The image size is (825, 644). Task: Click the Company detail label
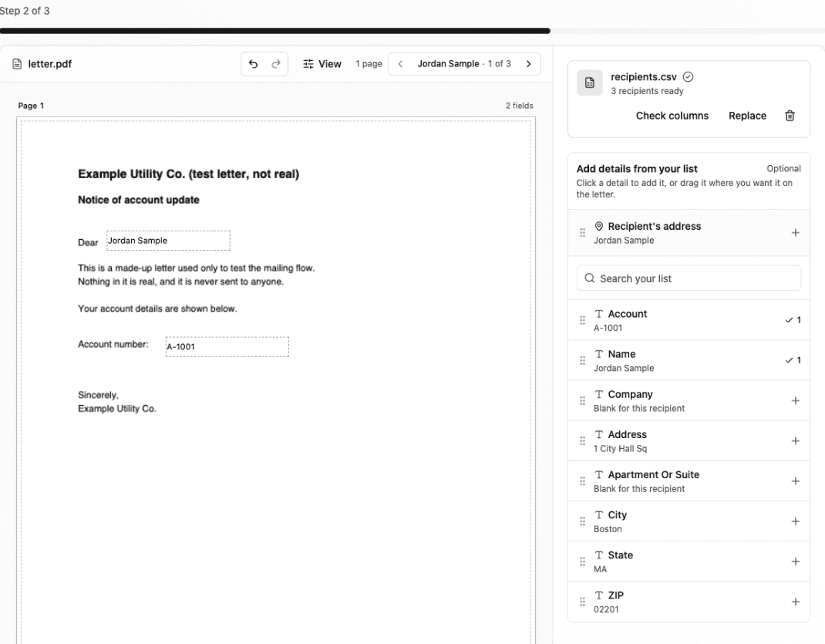[631, 395]
